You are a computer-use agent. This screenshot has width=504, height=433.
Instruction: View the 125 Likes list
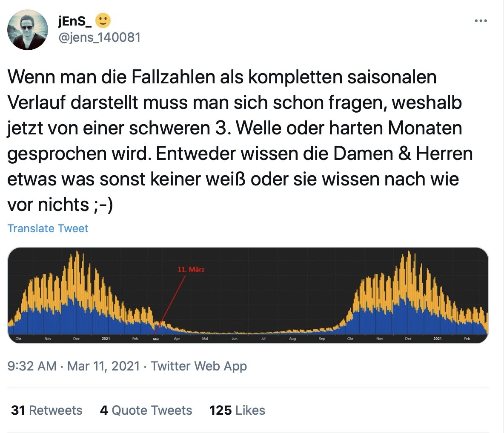[x=237, y=410]
